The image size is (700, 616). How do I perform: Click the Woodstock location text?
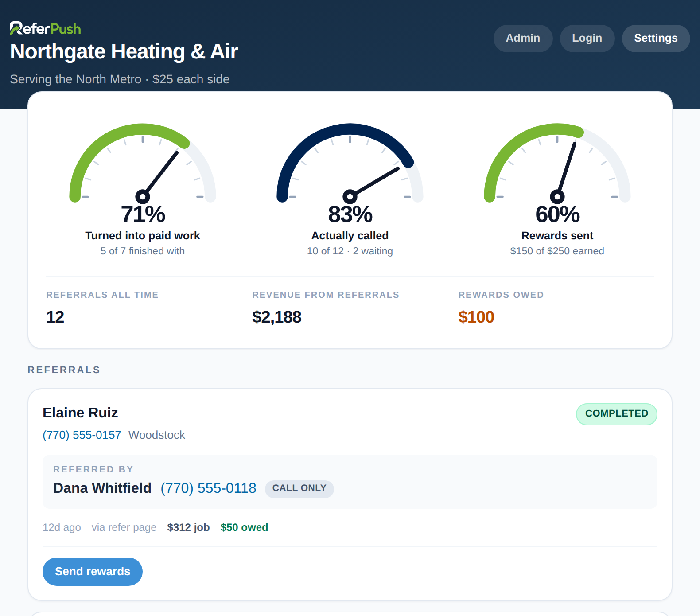[157, 435]
